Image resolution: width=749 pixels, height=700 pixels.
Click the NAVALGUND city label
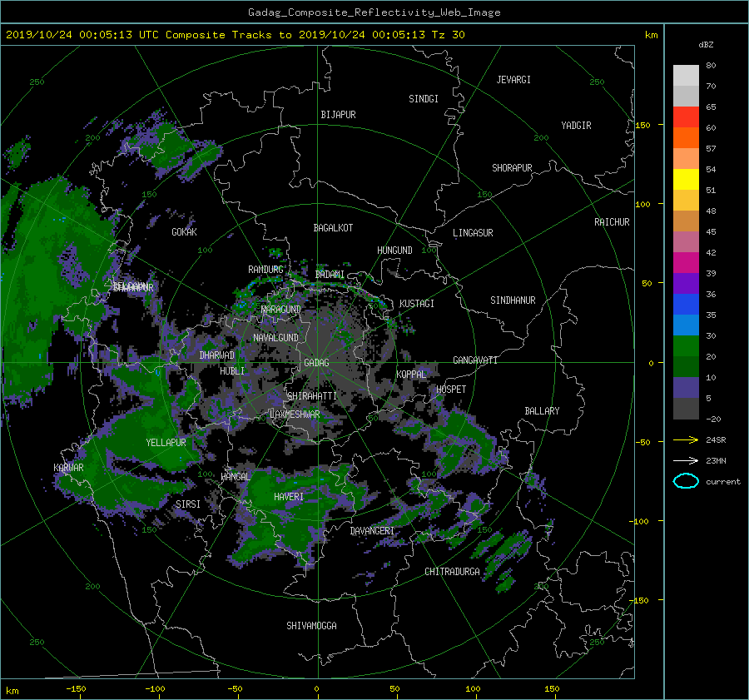coord(275,338)
